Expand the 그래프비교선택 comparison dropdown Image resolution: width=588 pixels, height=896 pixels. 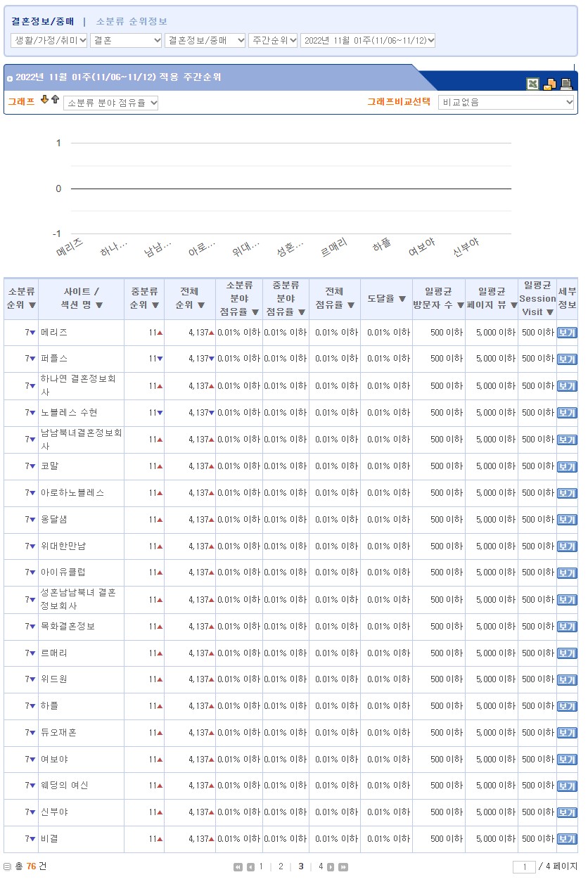click(x=506, y=103)
